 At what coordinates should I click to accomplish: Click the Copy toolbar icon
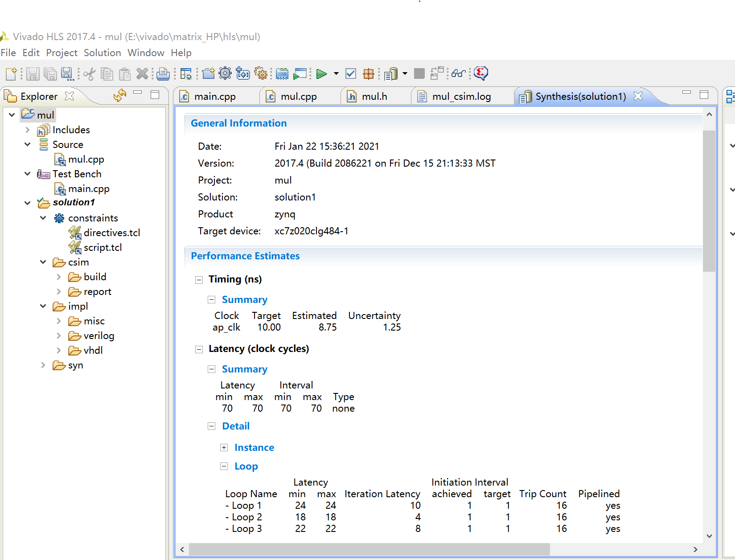[x=107, y=74]
